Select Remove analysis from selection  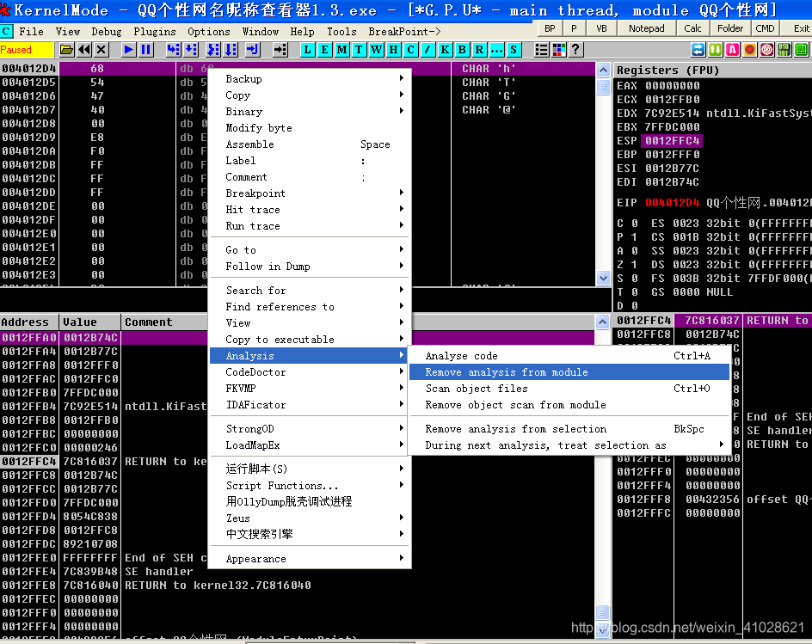point(569,429)
